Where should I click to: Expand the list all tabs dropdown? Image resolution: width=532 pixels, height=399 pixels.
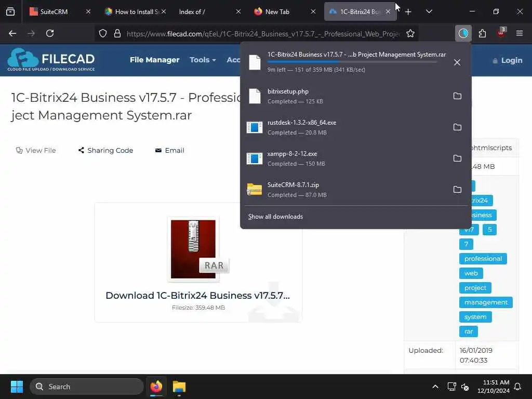[x=429, y=11]
